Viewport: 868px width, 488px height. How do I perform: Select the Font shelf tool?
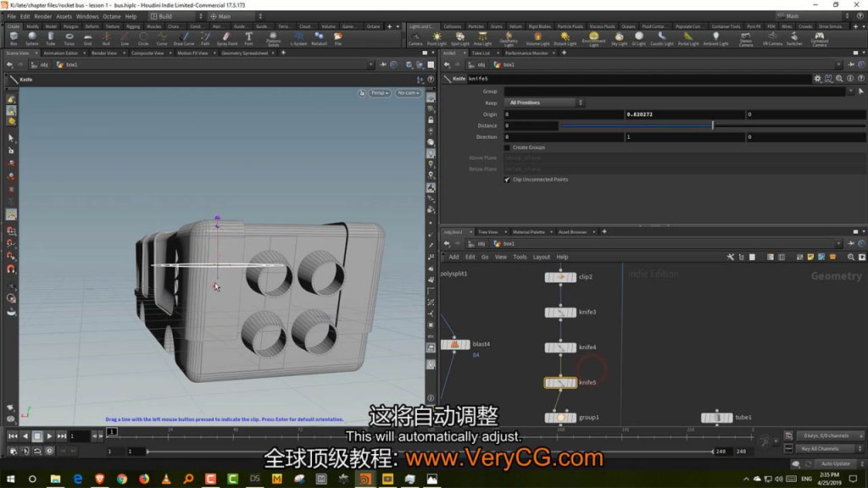click(249, 38)
